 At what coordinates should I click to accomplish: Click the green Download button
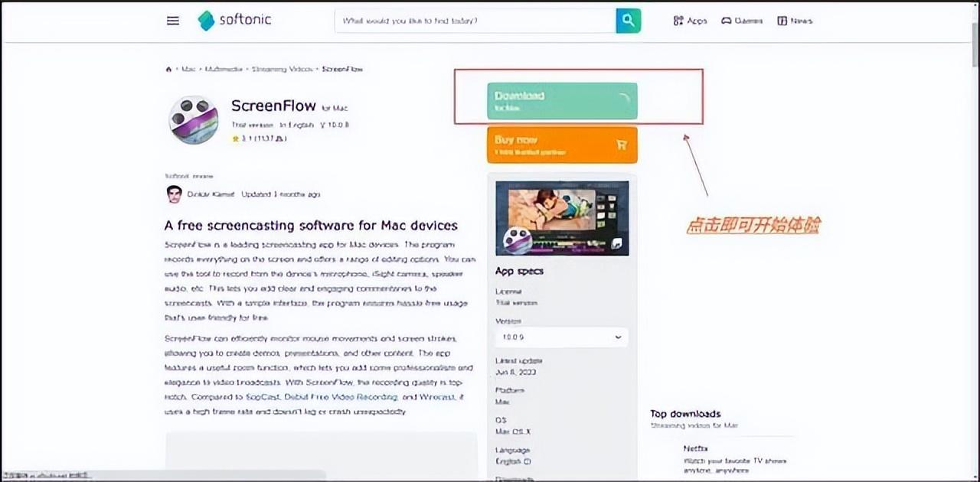(x=562, y=101)
